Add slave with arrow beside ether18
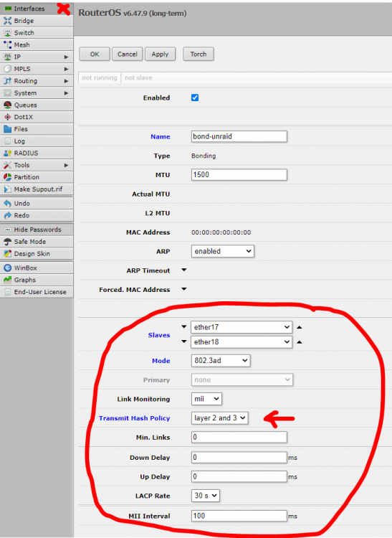The height and width of the screenshot is (538, 392). 184,341
